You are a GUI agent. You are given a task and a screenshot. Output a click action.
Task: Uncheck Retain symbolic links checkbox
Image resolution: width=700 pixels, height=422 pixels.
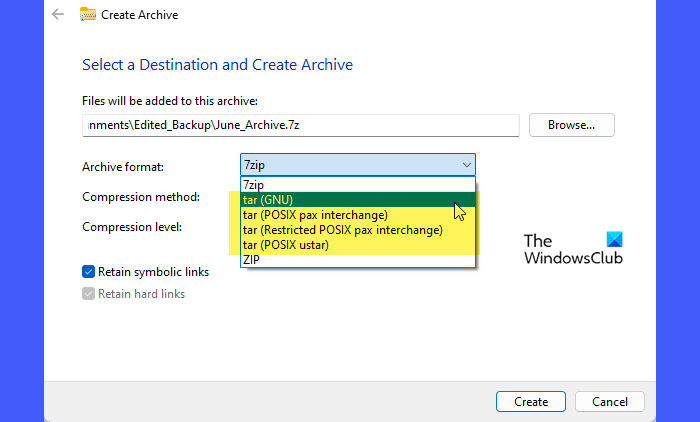point(89,271)
